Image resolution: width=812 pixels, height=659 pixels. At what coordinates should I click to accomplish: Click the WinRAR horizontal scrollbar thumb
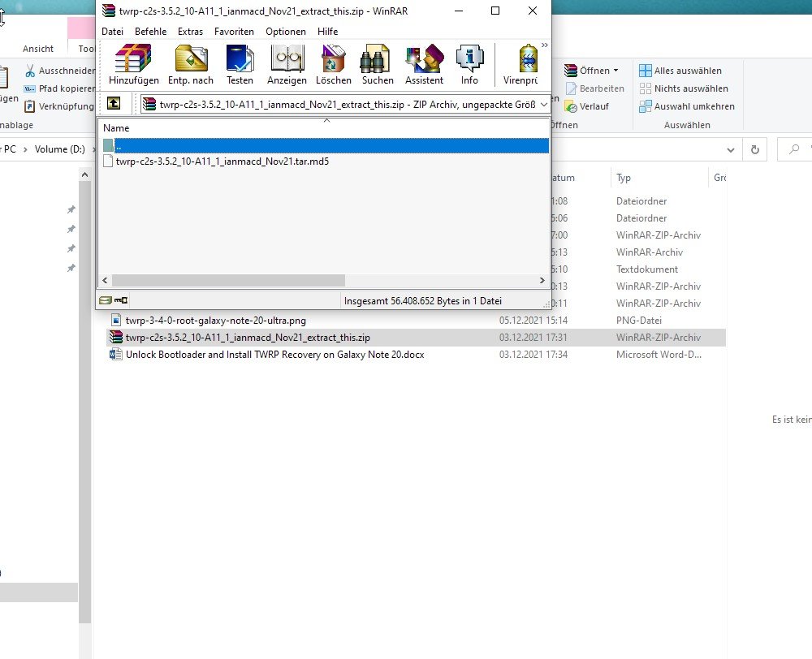(x=228, y=281)
